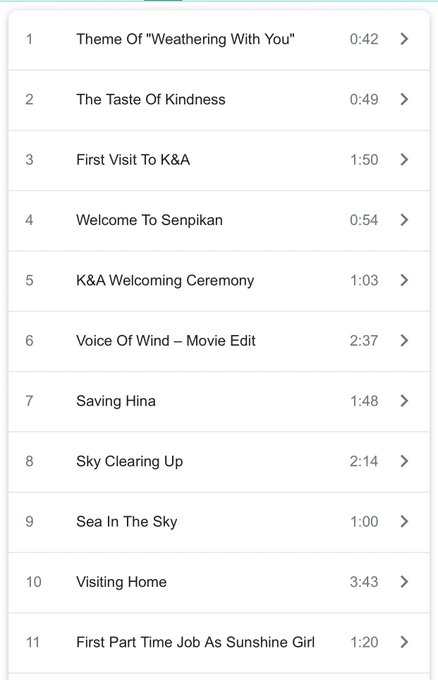Expand First Part Time Job As Sunshine Girl arrow

pyautogui.click(x=404, y=642)
